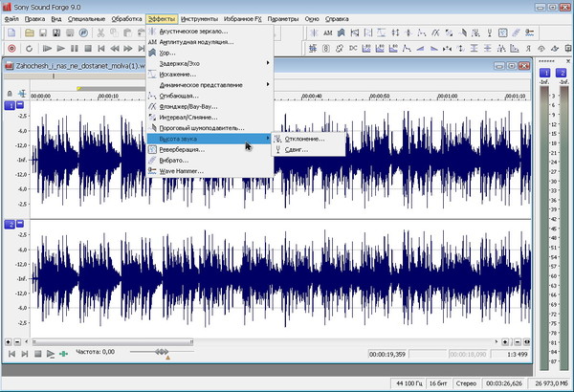574x392 pixels.
Task: Click Fast Forward in the transport toolbar
Action: [x=128, y=49]
